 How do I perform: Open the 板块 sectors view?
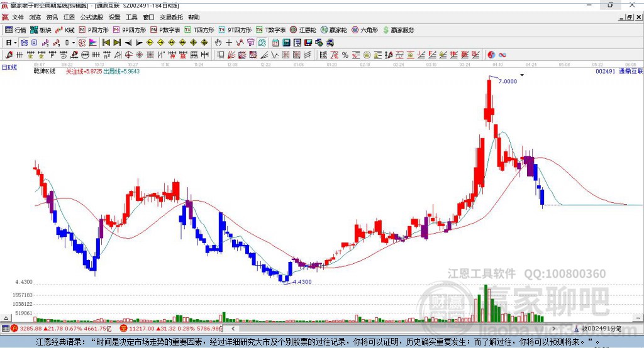40,30
